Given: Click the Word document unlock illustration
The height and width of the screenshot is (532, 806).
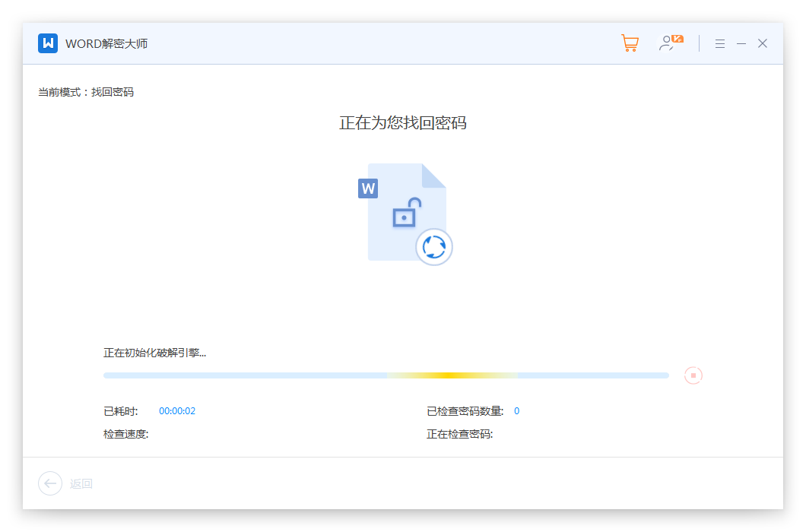Looking at the screenshot, I should (405, 214).
